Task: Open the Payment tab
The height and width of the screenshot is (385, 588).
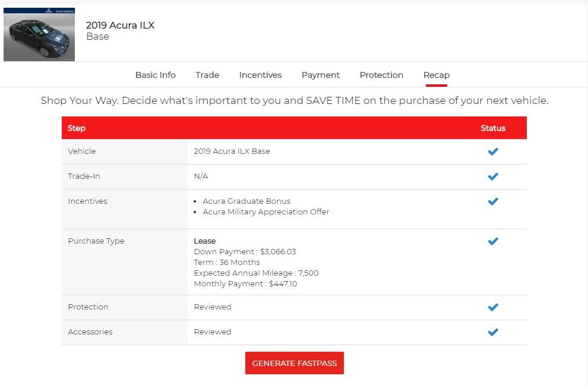Action: click(321, 75)
